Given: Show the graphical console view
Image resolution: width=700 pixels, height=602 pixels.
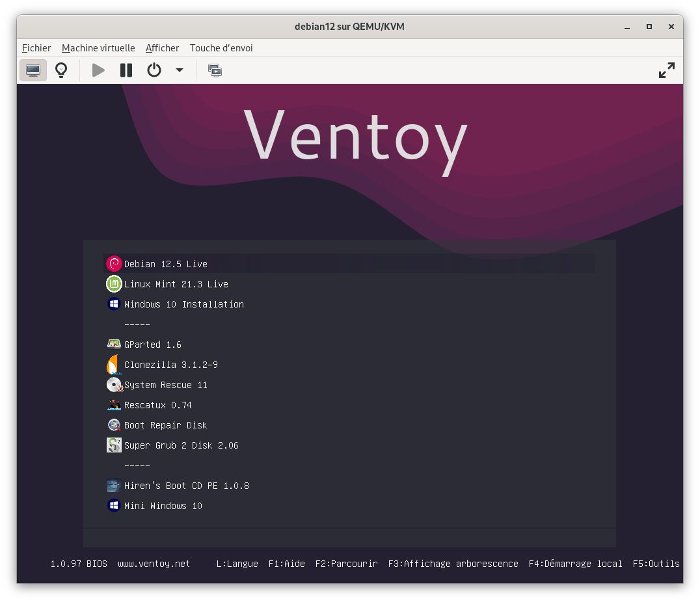Looking at the screenshot, I should [x=33, y=70].
